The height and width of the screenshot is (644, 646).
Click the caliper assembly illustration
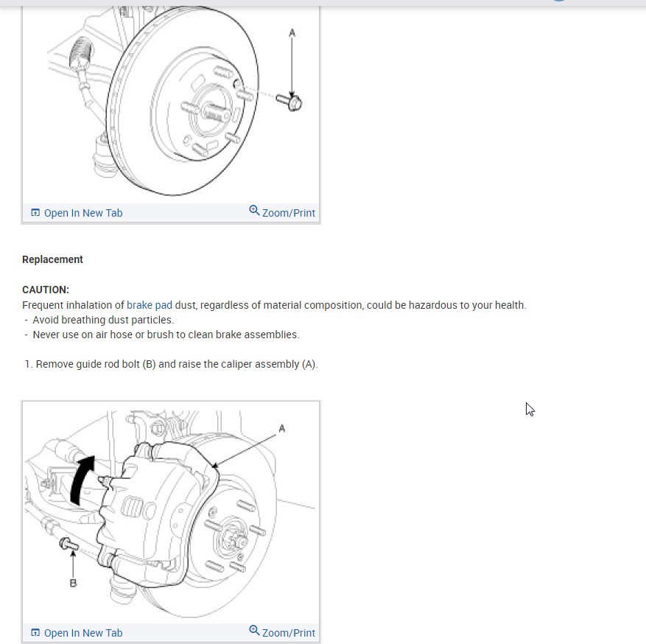click(171, 513)
